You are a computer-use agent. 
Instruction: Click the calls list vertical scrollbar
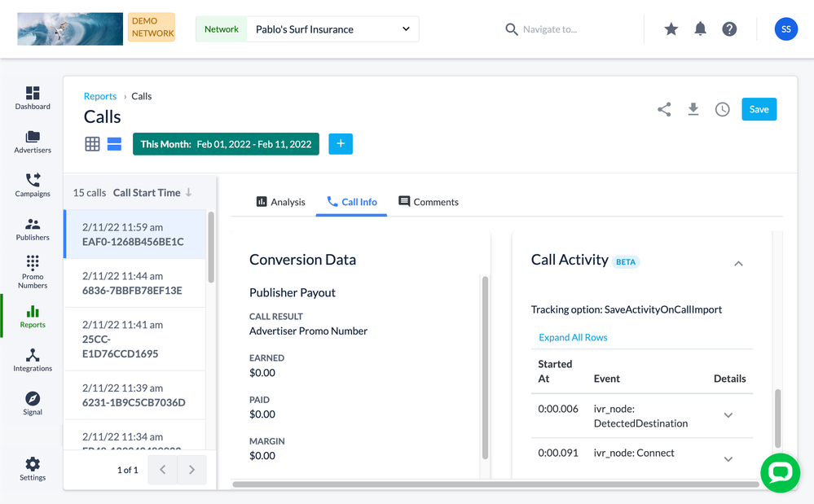(x=211, y=247)
